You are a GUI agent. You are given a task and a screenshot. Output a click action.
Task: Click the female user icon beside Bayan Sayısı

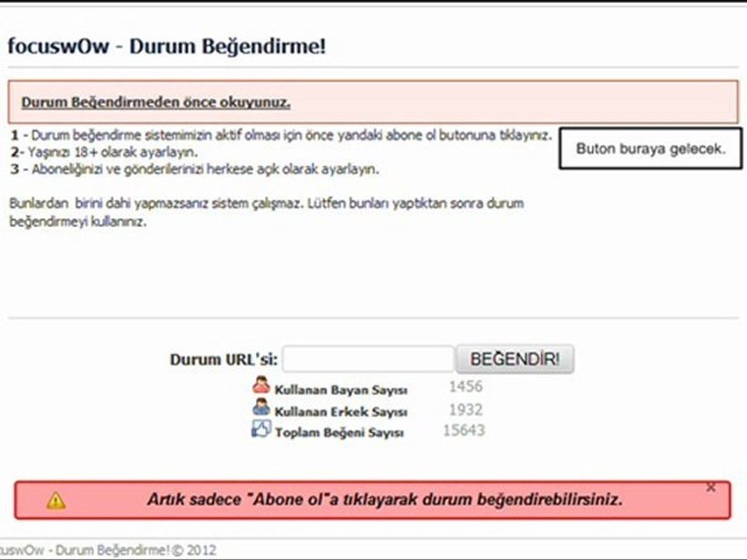tap(261, 385)
